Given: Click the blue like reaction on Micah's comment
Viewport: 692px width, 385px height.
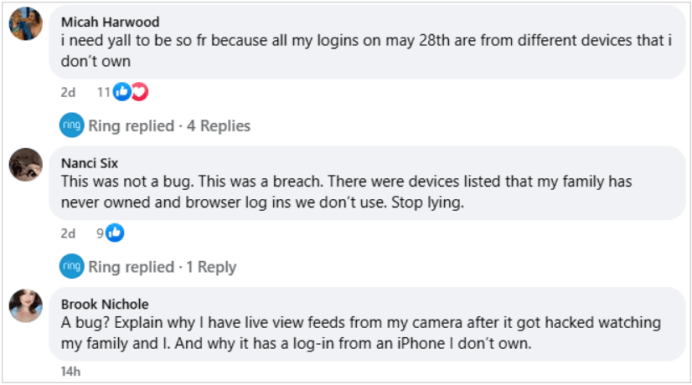Looking at the screenshot, I should (x=122, y=92).
